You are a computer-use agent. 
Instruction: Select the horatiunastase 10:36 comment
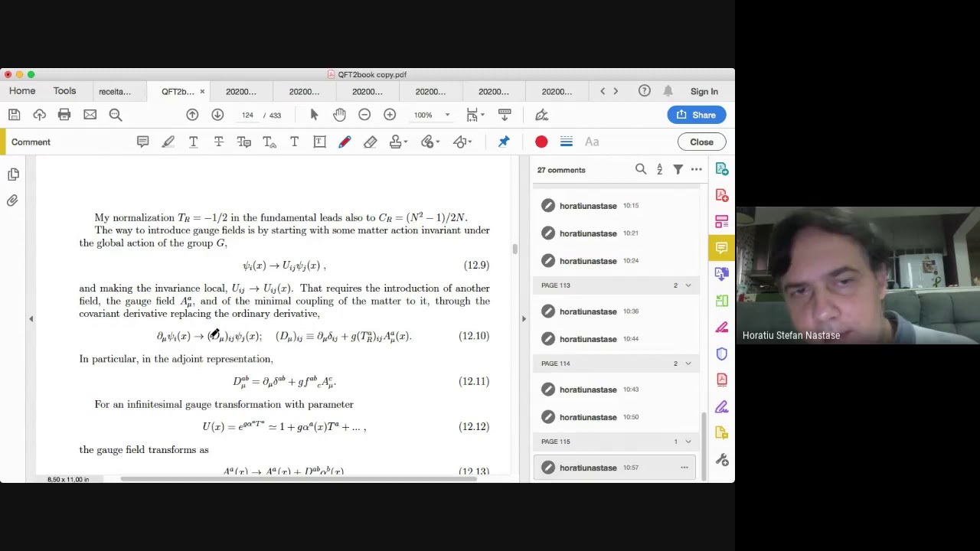click(616, 311)
